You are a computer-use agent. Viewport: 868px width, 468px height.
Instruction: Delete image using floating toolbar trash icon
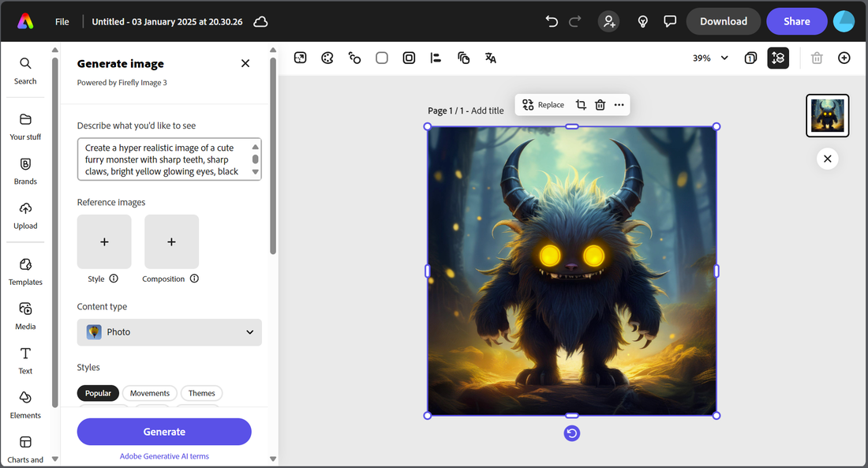pyautogui.click(x=600, y=105)
